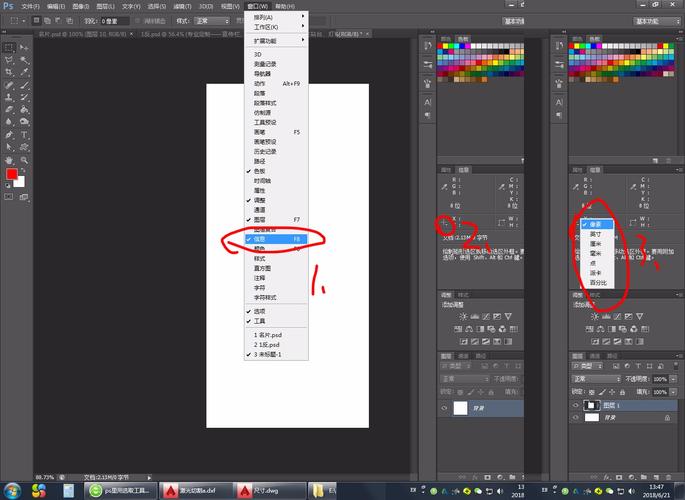The image size is (685, 500).
Task: Select the Hand tool
Action: tap(9, 160)
